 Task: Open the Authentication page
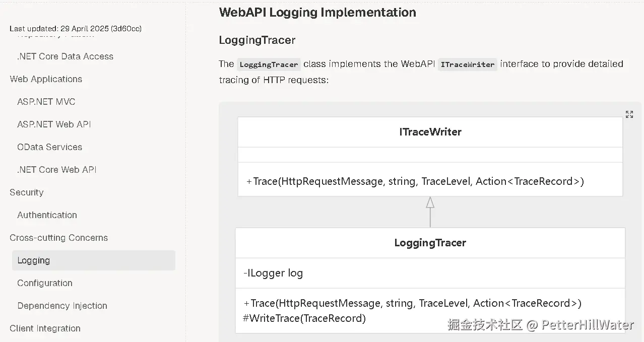coord(47,215)
